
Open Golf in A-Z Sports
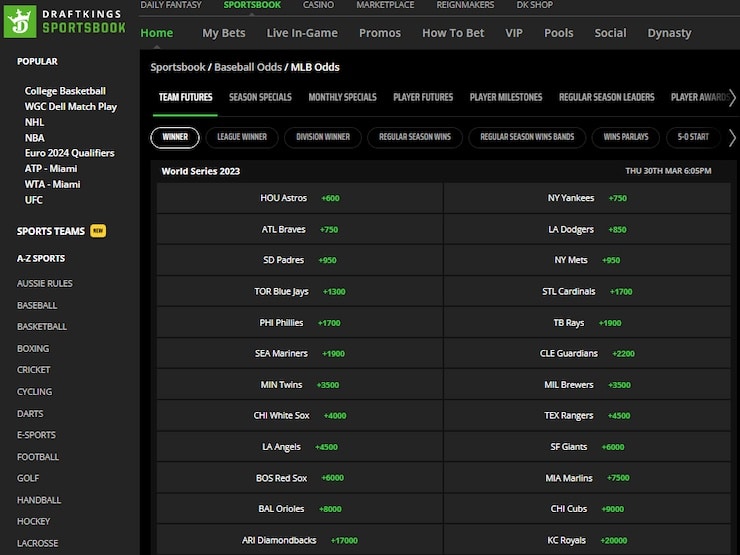click(28, 478)
